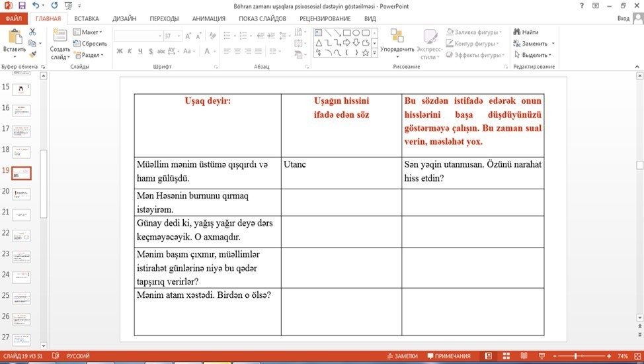Select the star shape in gallery
Viewport: 644px width, 364px height.
tap(365, 53)
